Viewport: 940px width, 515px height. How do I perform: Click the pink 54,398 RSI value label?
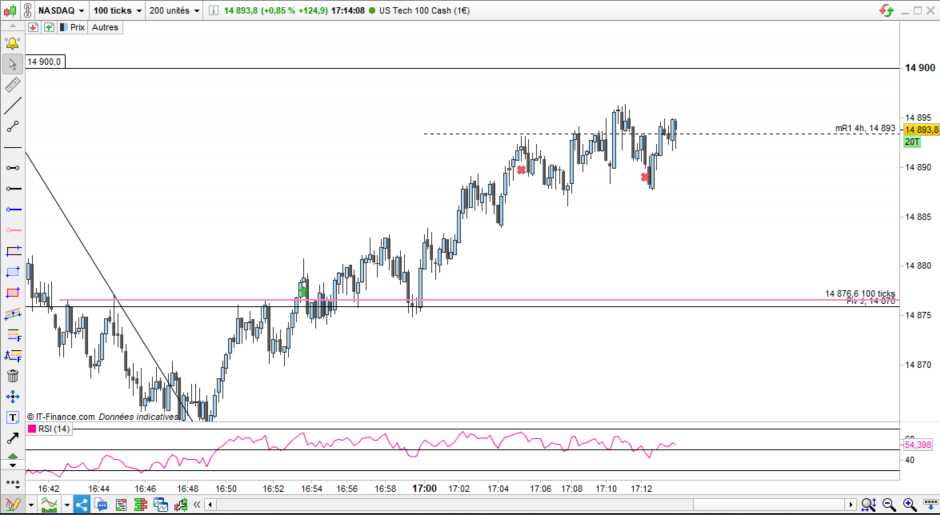(917, 445)
